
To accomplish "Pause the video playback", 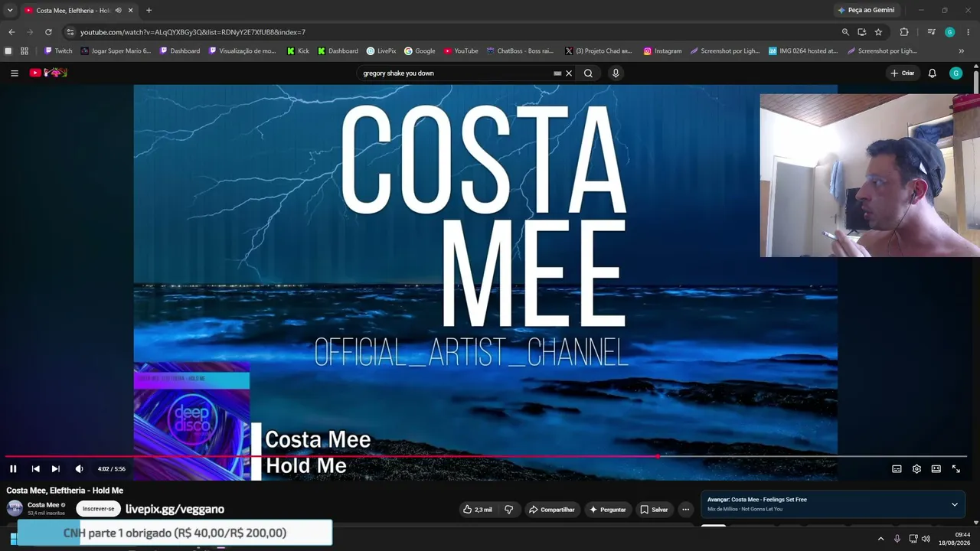I will (13, 469).
